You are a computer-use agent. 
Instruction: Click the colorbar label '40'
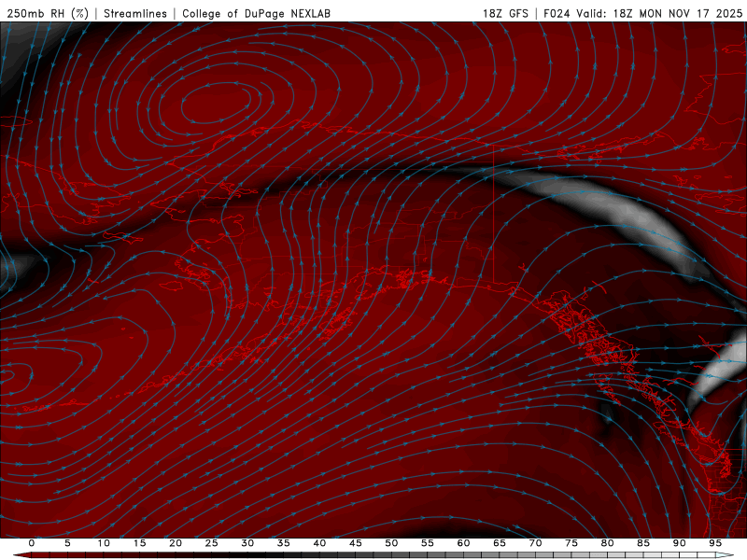[x=319, y=543]
